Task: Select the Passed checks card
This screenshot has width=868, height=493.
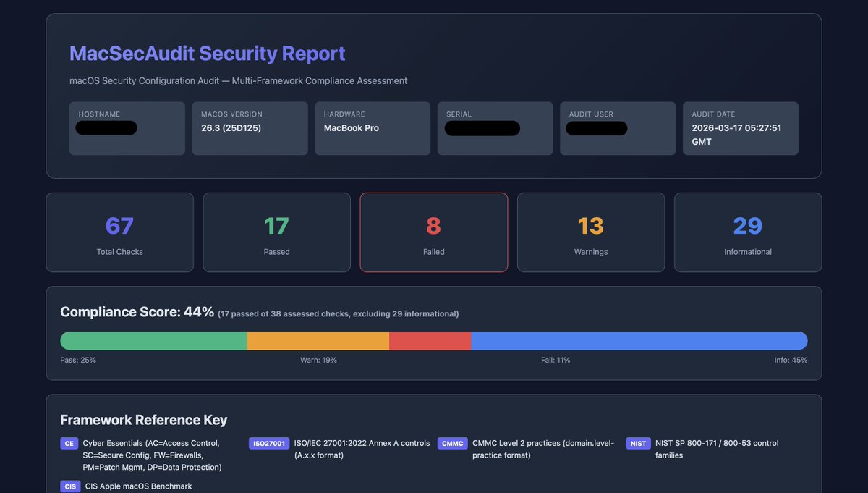Action: tap(276, 232)
